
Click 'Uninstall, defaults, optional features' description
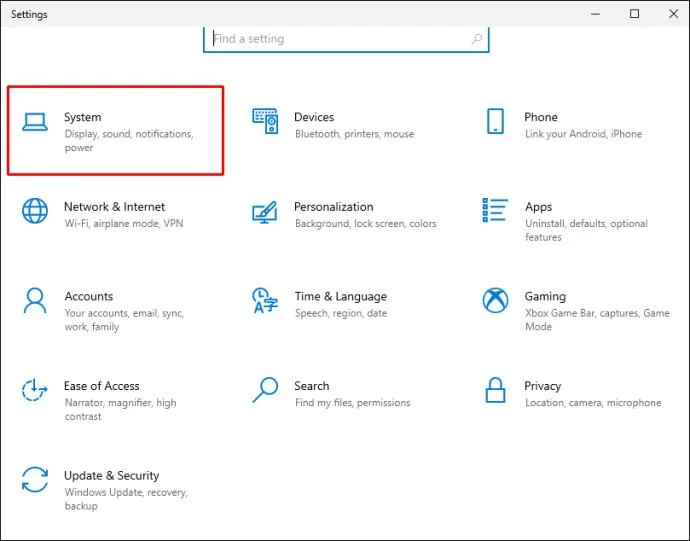point(586,230)
